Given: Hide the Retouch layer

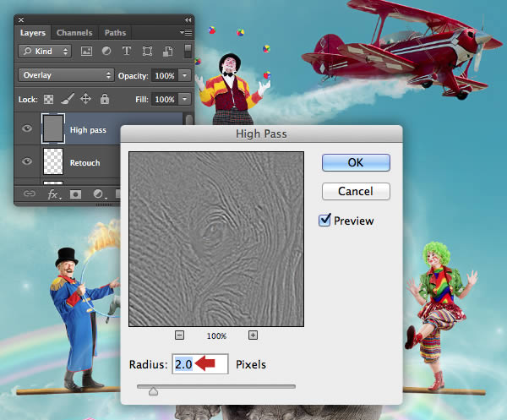Looking at the screenshot, I should 27,161.
